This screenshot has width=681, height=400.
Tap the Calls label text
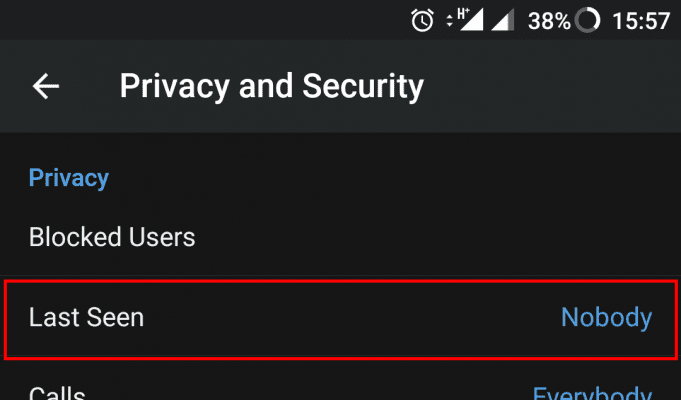57,392
